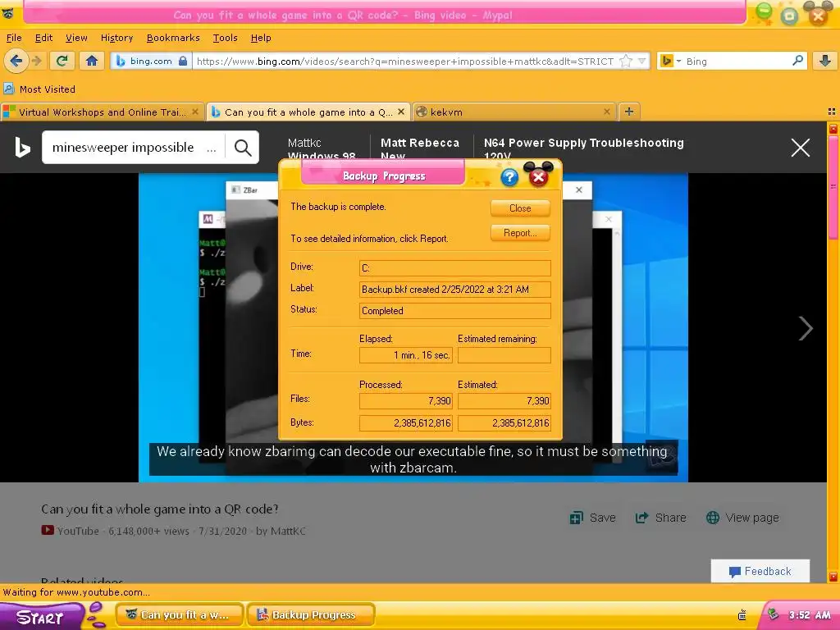
Task: Click the small tray icon left of the clock area
Action: click(x=742, y=615)
